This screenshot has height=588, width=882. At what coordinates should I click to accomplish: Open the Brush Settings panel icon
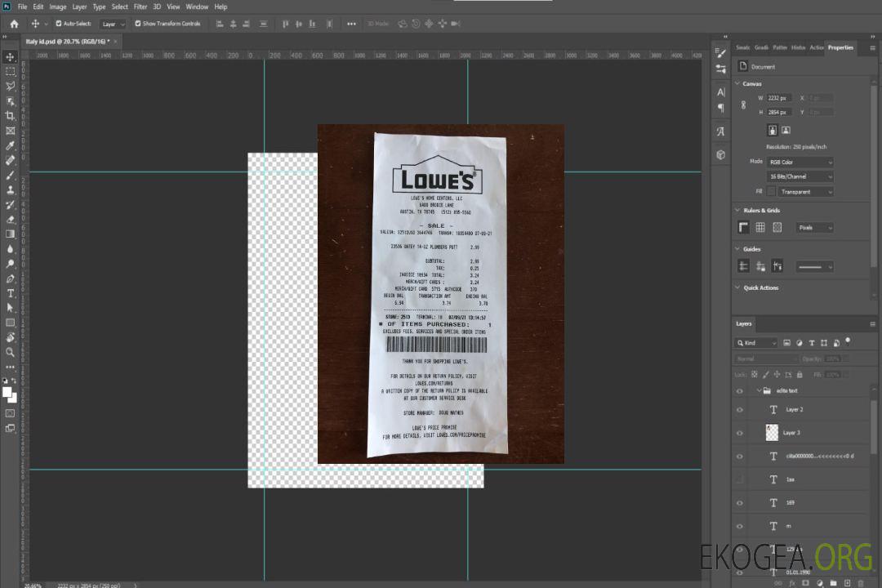tap(721, 53)
